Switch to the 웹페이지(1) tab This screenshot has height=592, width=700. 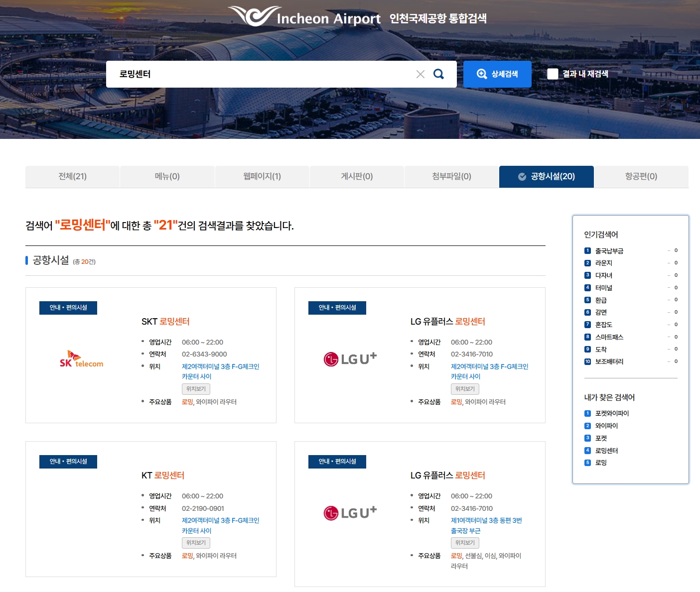(x=262, y=176)
